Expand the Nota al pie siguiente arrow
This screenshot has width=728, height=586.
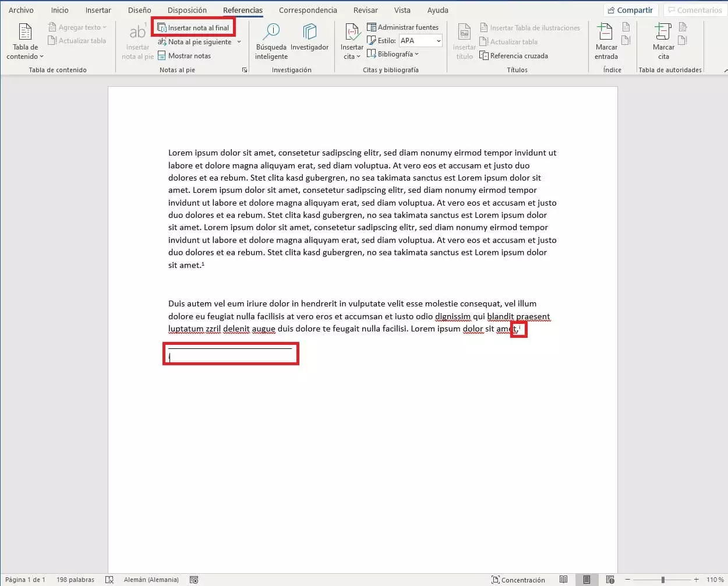click(239, 42)
